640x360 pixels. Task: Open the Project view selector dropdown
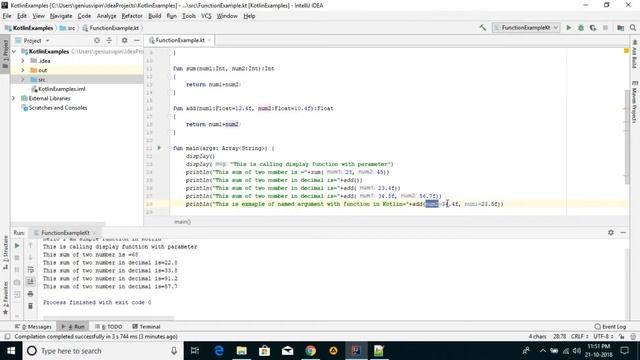(32, 40)
